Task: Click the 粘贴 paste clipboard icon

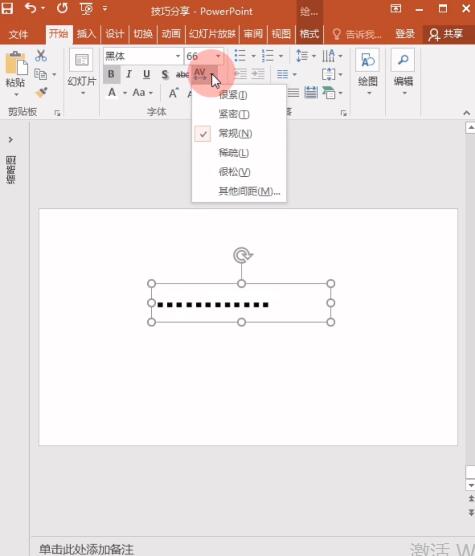Action: click(16, 64)
